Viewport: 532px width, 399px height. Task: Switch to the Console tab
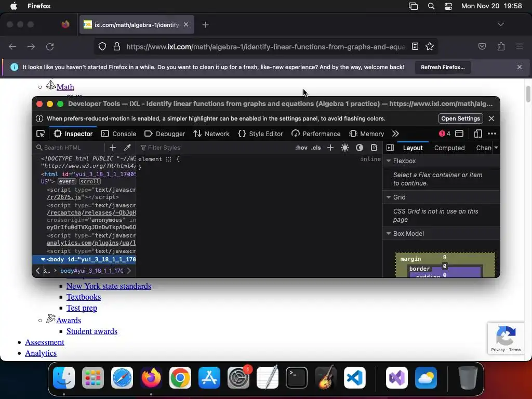[119, 134]
